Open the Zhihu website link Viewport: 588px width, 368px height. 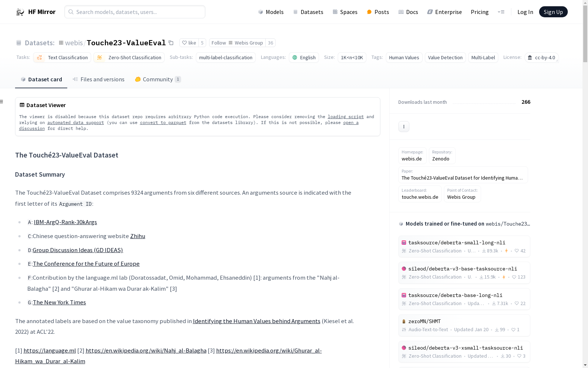pyautogui.click(x=138, y=236)
